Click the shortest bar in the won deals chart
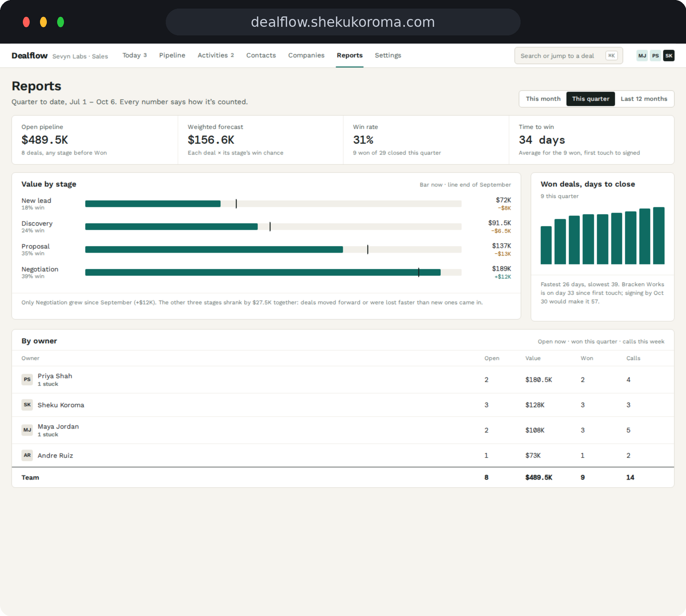 click(x=546, y=245)
